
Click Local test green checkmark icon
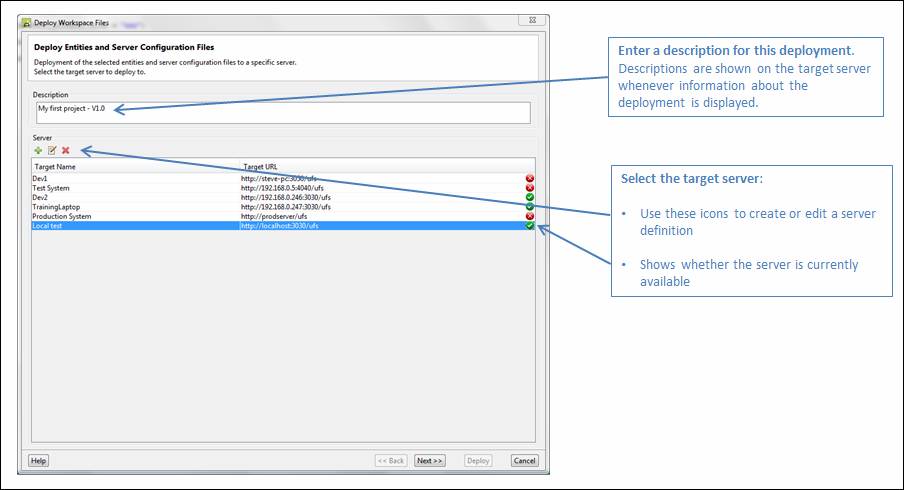(x=529, y=226)
